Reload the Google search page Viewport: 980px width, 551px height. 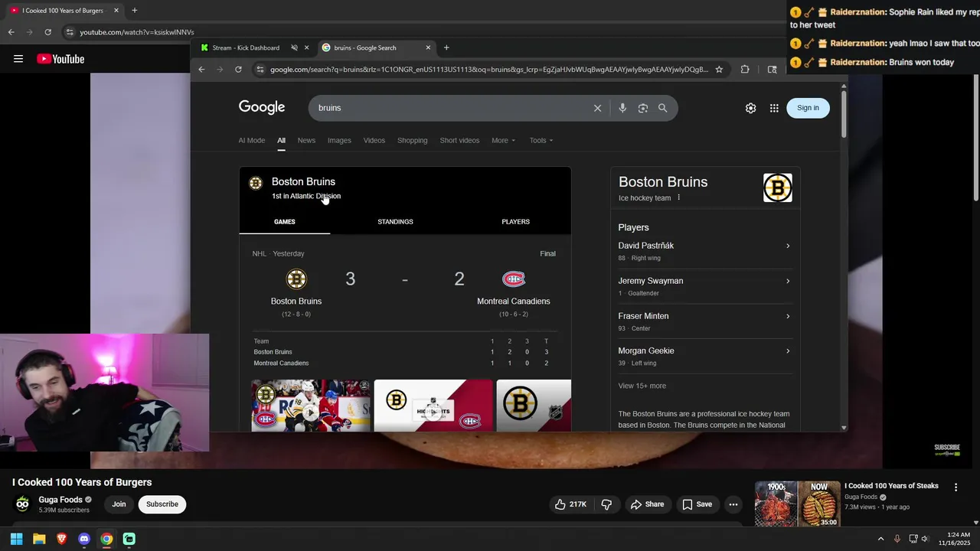click(238, 70)
